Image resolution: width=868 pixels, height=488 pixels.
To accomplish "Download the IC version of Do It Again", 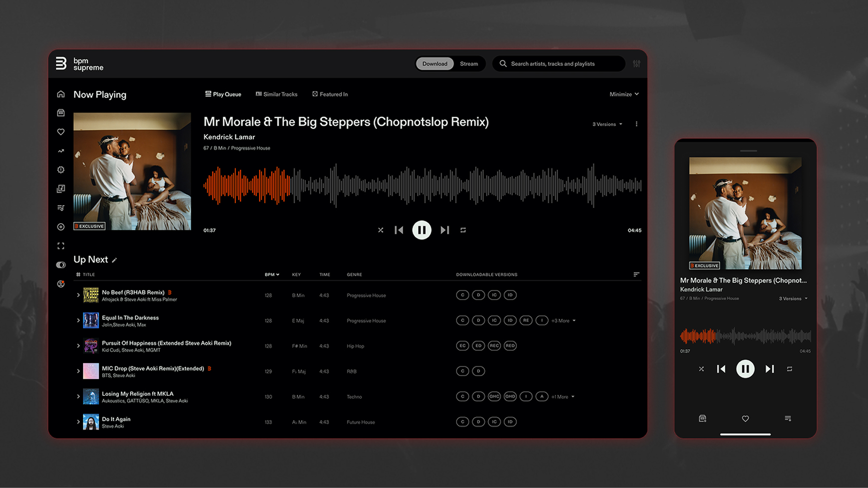I will coord(494,422).
